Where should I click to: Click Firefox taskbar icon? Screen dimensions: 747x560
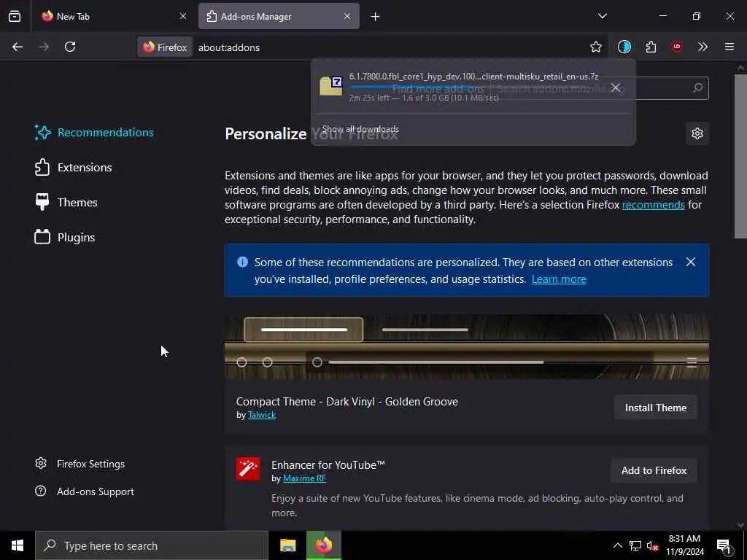324,545
